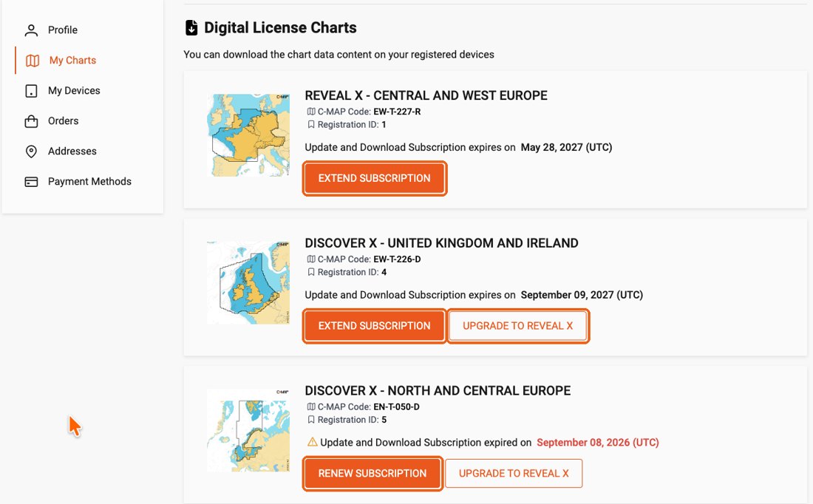Click bookmark icon beside Registration ID 4
Viewport: 813px width, 504px height.
[311, 272]
